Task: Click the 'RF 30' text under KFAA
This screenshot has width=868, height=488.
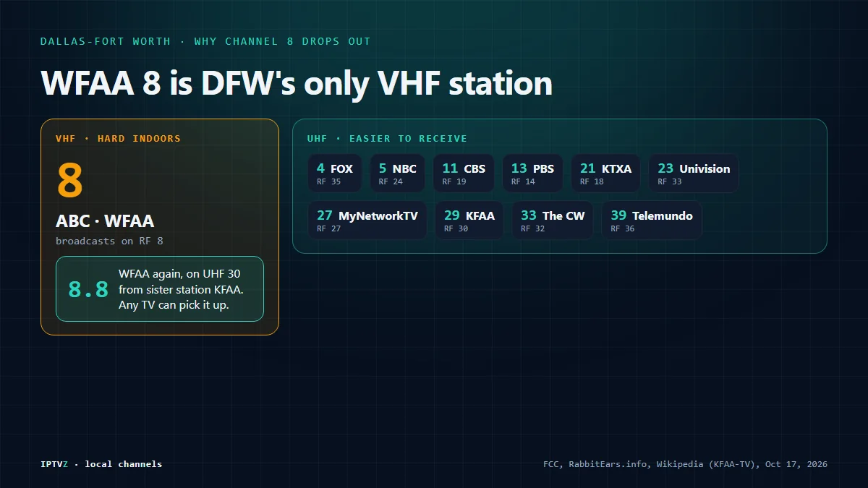Action: coord(456,229)
